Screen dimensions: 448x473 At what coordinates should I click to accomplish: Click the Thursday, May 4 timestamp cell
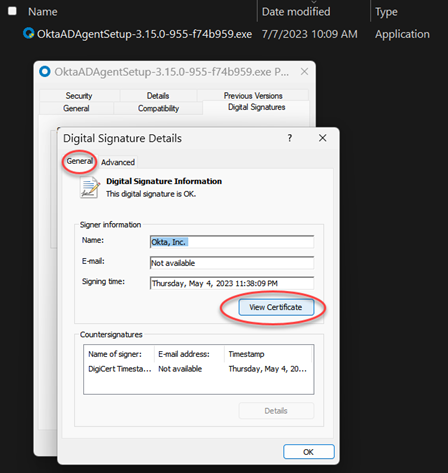[x=268, y=369]
